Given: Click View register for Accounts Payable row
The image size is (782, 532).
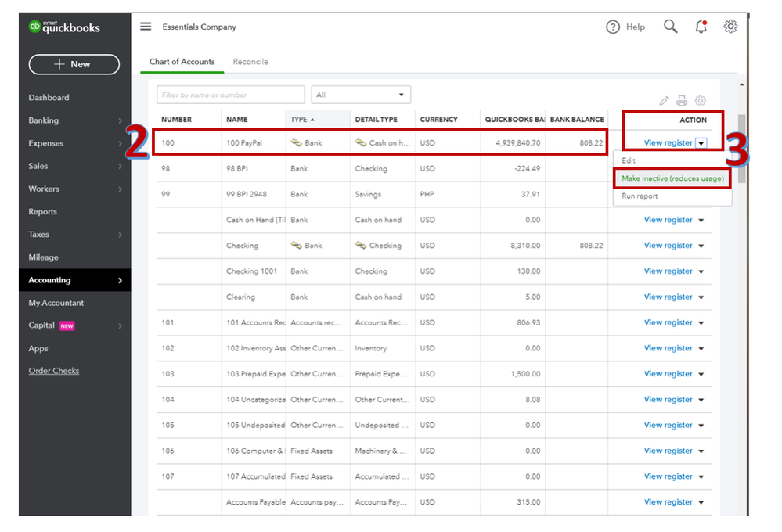Looking at the screenshot, I should click(x=668, y=502).
